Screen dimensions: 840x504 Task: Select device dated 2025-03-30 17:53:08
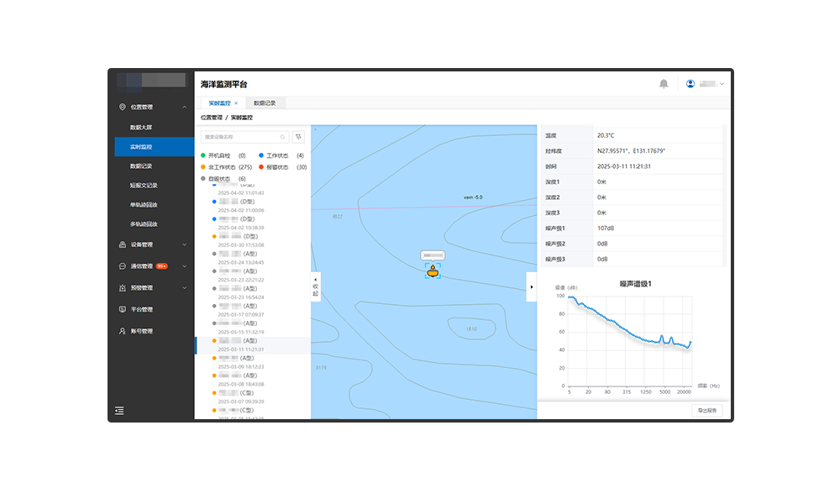(x=252, y=240)
